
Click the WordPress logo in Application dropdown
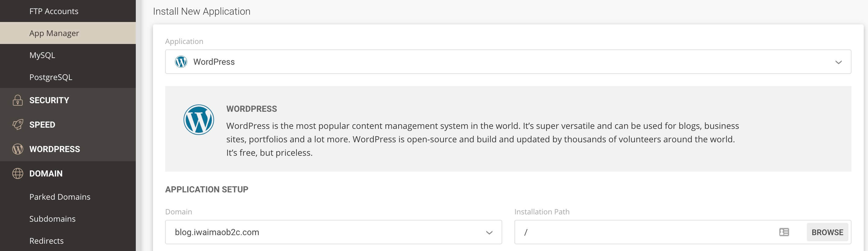click(x=181, y=62)
